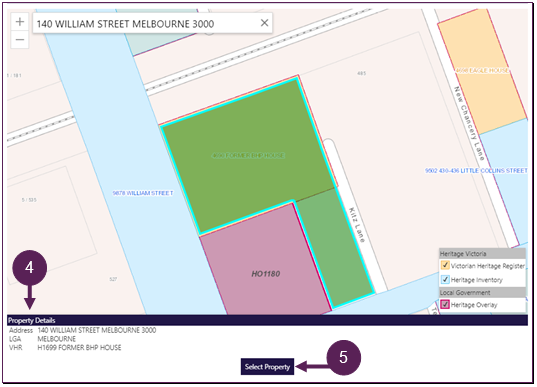Click the Select Property button

click(x=267, y=367)
